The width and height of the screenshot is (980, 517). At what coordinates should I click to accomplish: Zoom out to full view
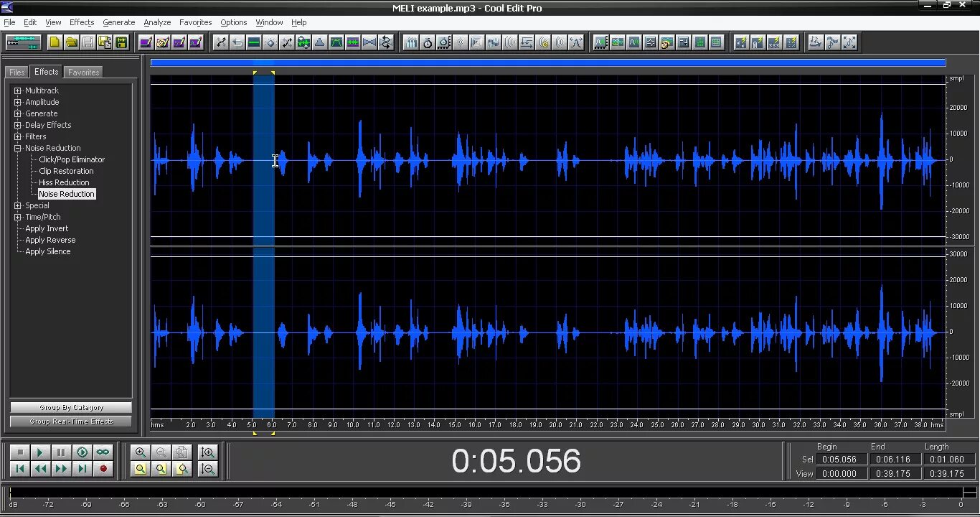(x=180, y=453)
